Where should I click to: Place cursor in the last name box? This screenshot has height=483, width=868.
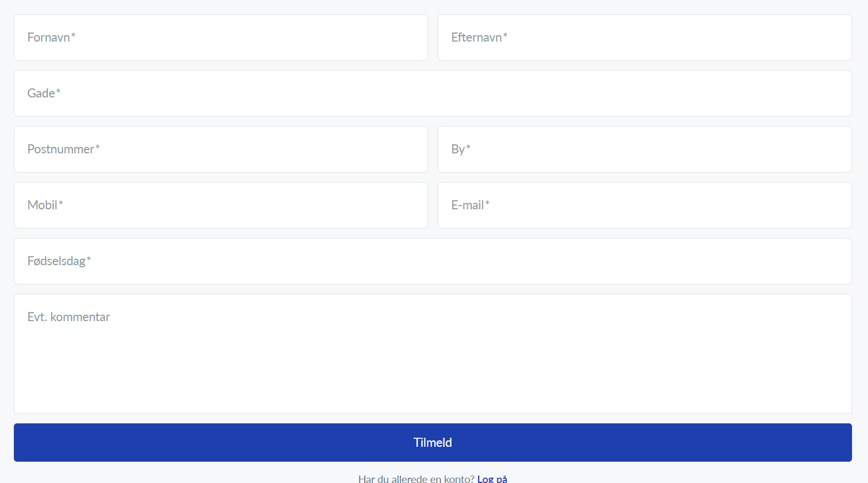[644, 38]
